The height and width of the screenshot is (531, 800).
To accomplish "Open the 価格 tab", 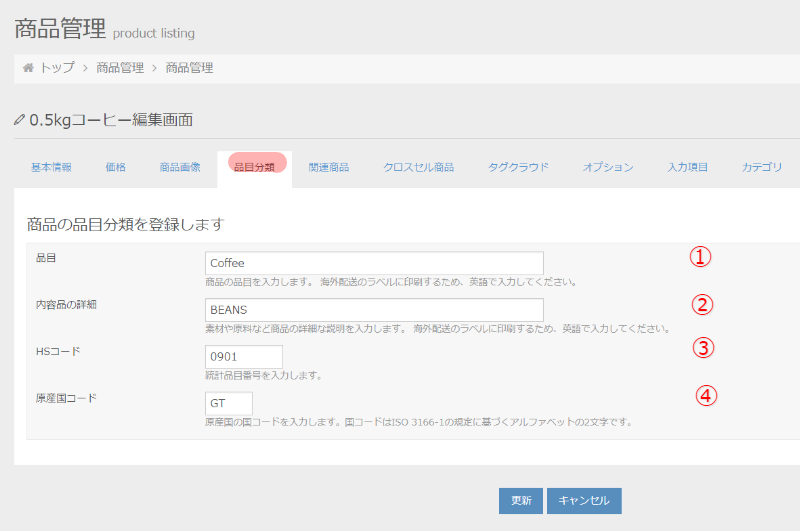I will tap(115, 167).
